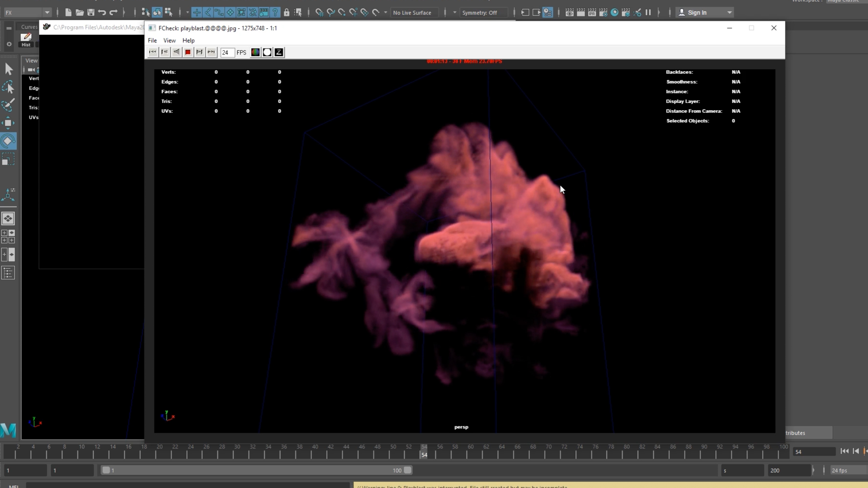This screenshot has height=488, width=868.
Task: Click the IPR render icon
Action: [592, 12]
